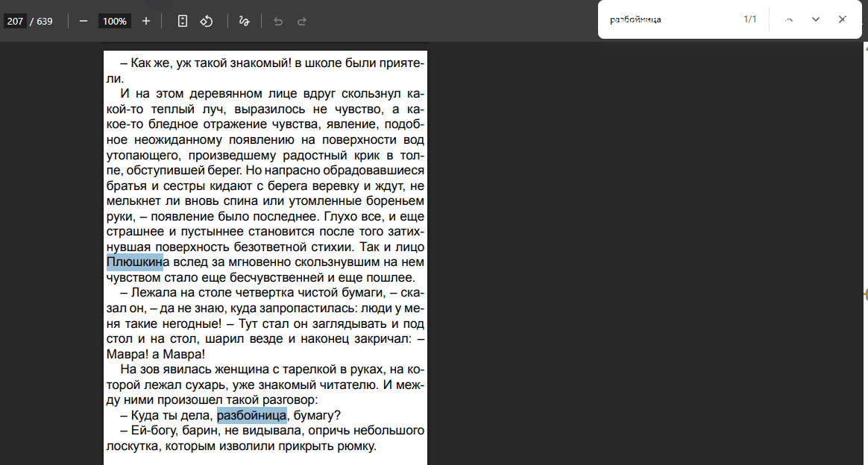The image size is (868, 465).
Task: Zoom in on the document page
Action: point(145,21)
